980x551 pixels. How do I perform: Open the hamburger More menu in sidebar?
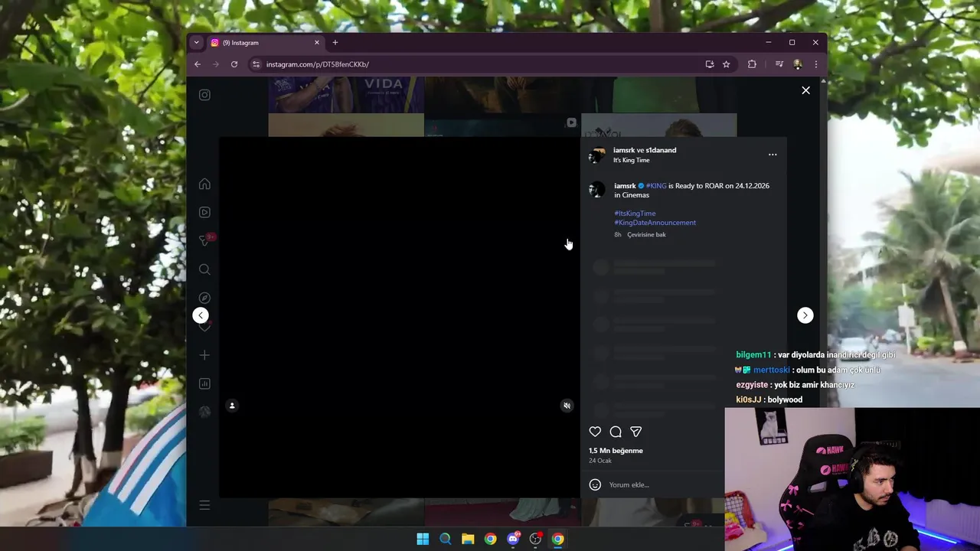(204, 505)
